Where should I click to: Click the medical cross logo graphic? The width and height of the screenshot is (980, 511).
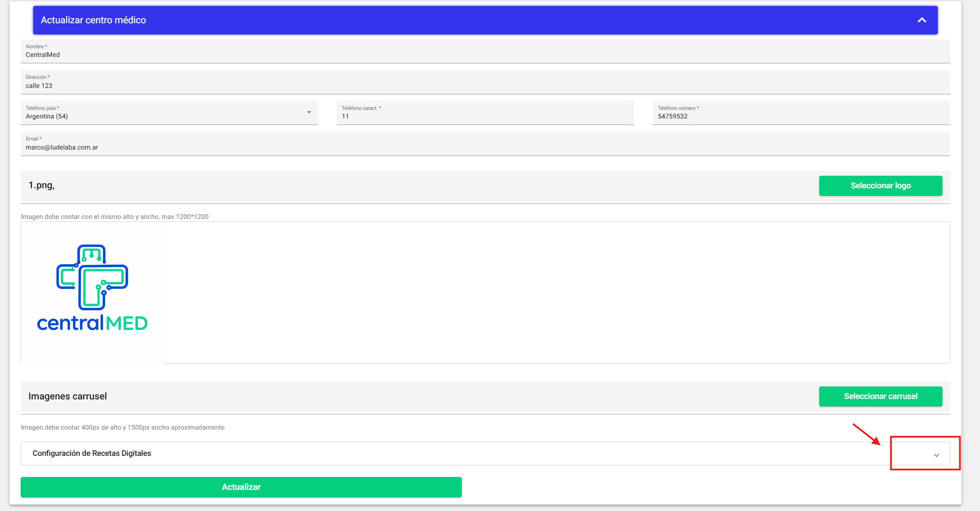point(92,277)
